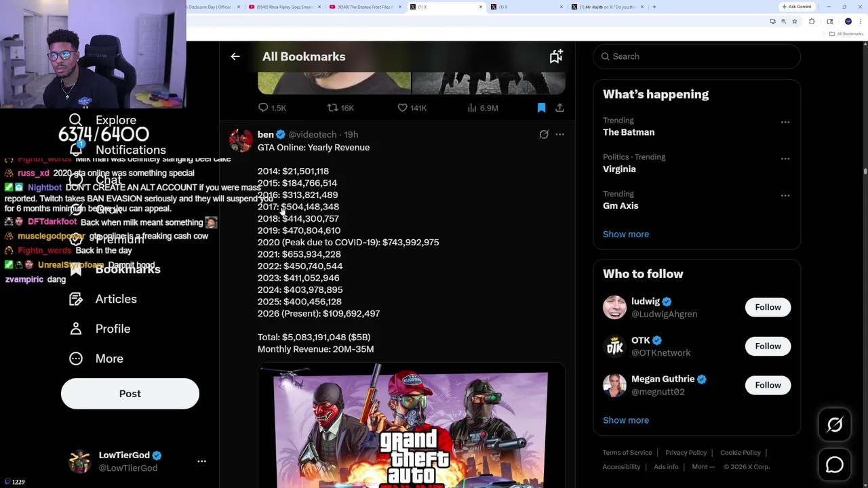Image resolution: width=868 pixels, height=488 pixels.
Task: Click the Articles sidebar icon
Action: coord(76,299)
